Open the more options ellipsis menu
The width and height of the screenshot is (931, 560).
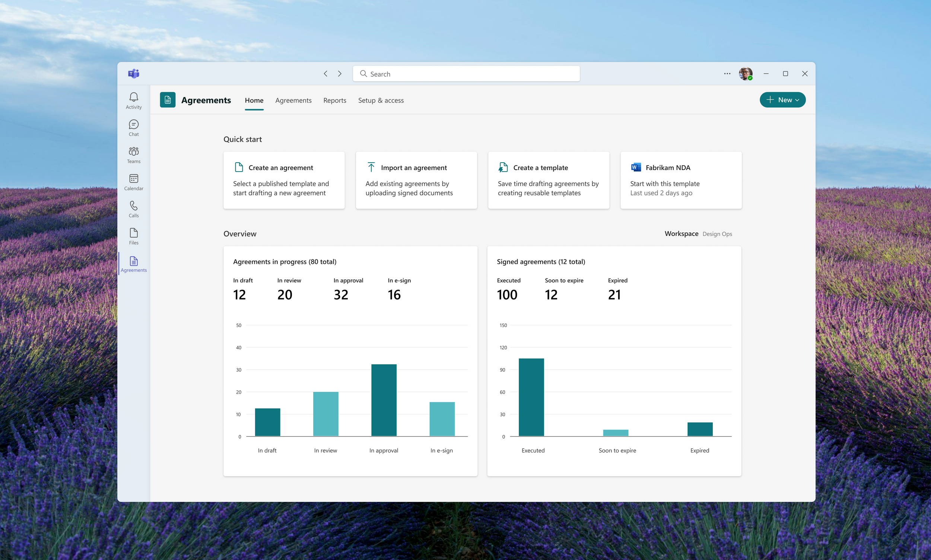pyautogui.click(x=727, y=74)
